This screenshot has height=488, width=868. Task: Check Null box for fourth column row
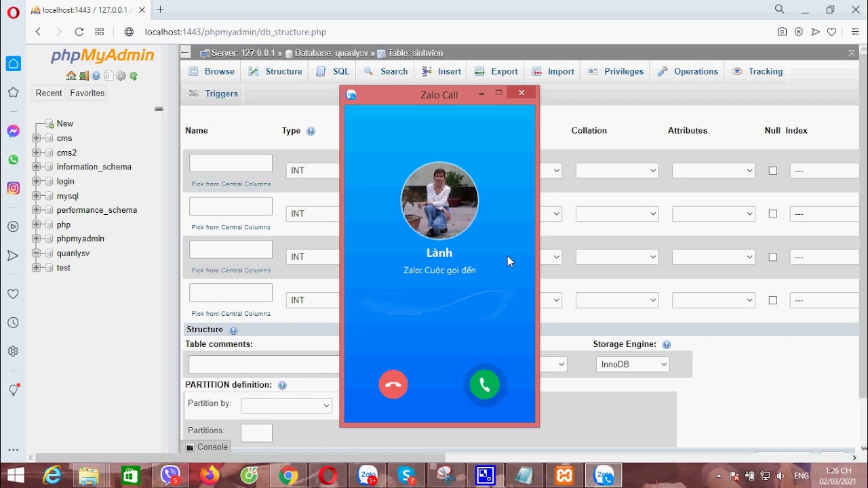773,300
